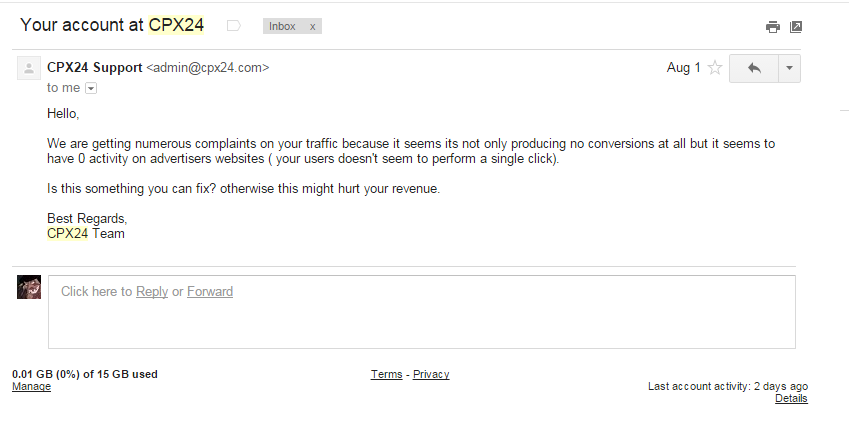Toggle the importance marker beside the subject
The image size is (849, 423).
[234, 26]
